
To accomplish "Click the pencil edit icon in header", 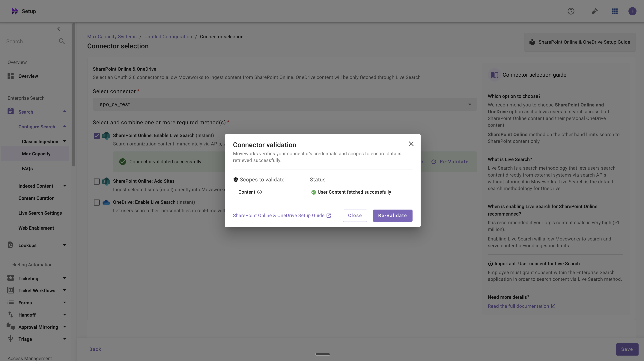I will pyautogui.click(x=595, y=11).
